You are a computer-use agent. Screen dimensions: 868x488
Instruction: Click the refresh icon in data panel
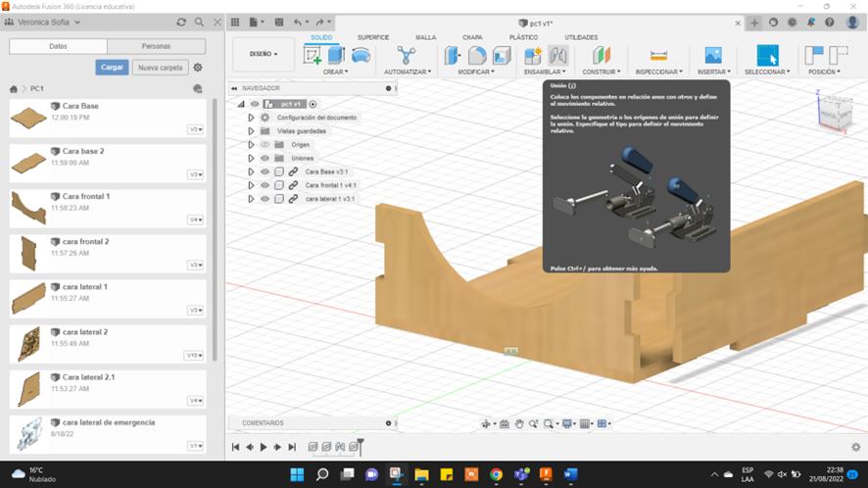click(x=181, y=23)
